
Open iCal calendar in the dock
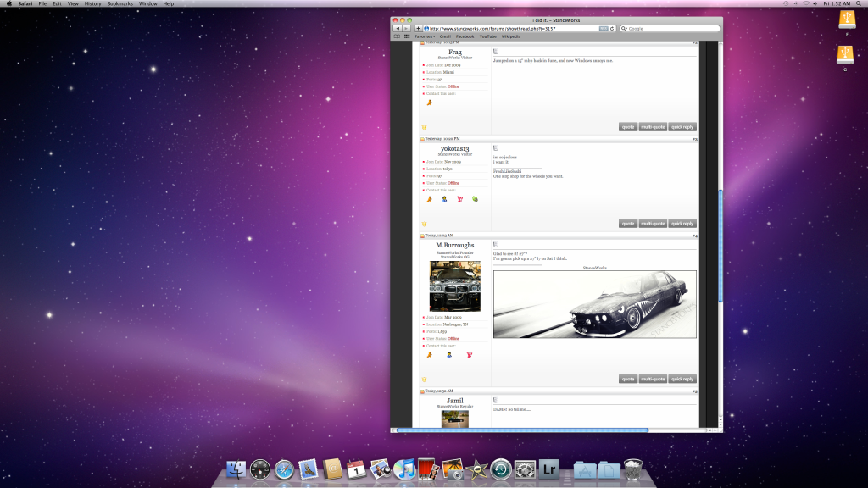[356, 469]
